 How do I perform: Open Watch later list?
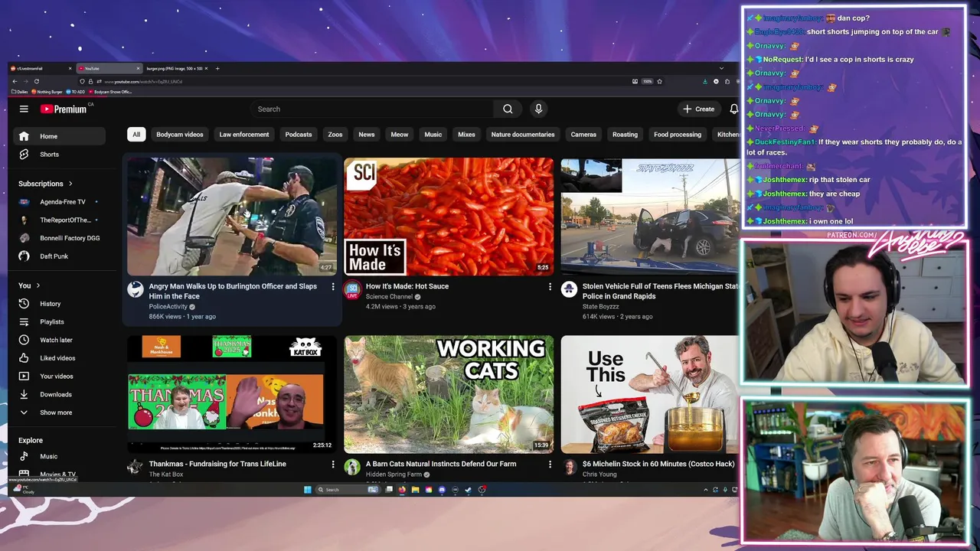tap(60, 340)
